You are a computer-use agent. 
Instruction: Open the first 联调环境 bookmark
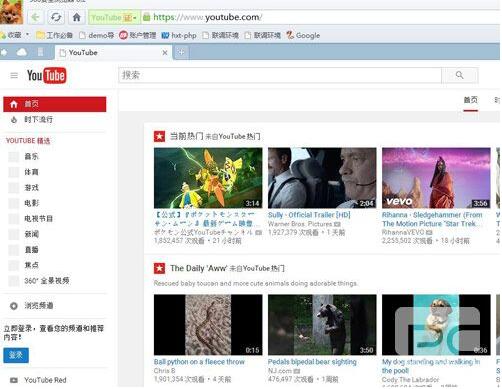[x=220, y=35]
